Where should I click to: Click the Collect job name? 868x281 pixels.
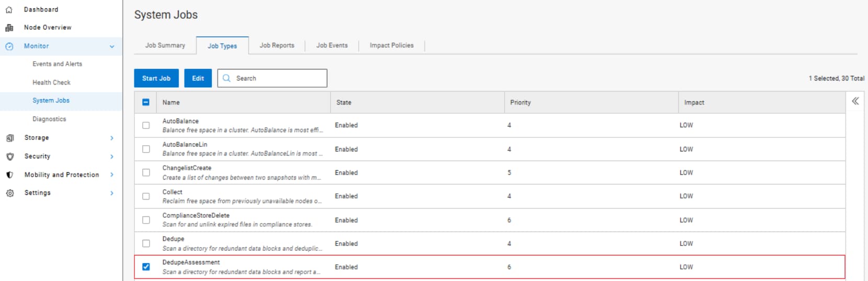pos(172,192)
